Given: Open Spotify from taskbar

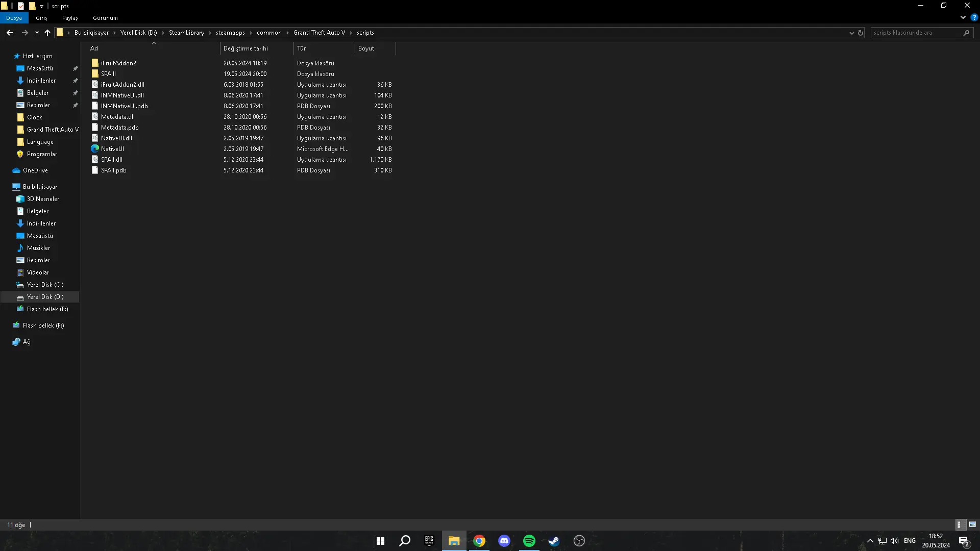Looking at the screenshot, I should [529, 541].
